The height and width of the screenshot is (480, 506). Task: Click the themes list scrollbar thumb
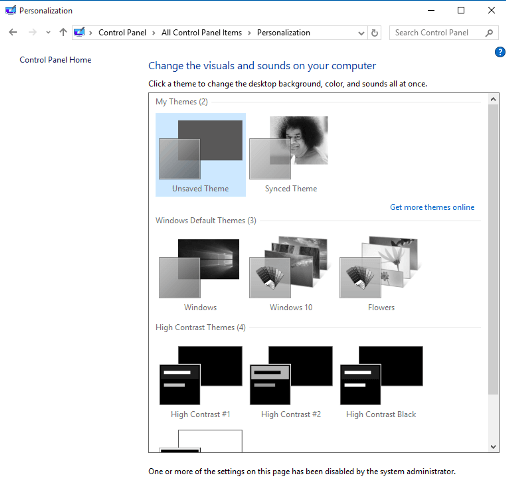[x=493, y=249]
